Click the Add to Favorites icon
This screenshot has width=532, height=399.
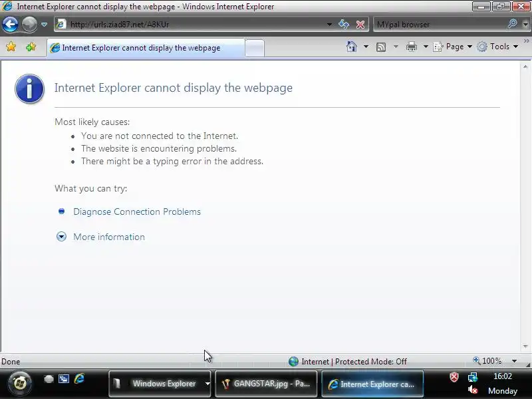pyautogui.click(x=31, y=47)
